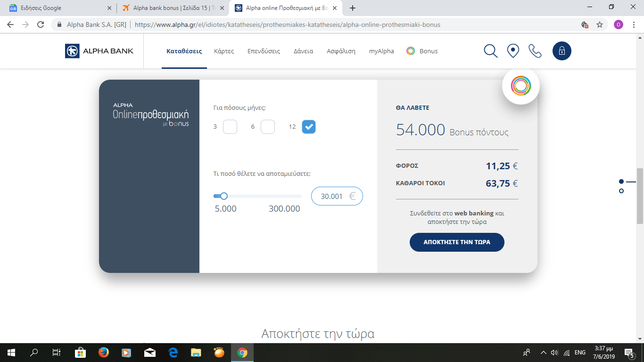Open the Καταθέσεις menu
Viewport: 644px width, 362px height.
pyautogui.click(x=184, y=51)
